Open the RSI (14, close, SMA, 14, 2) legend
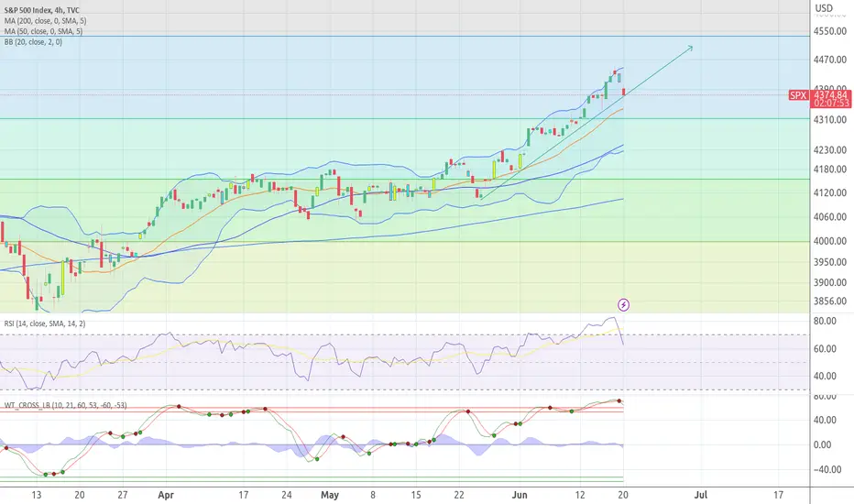 (x=45, y=323)
